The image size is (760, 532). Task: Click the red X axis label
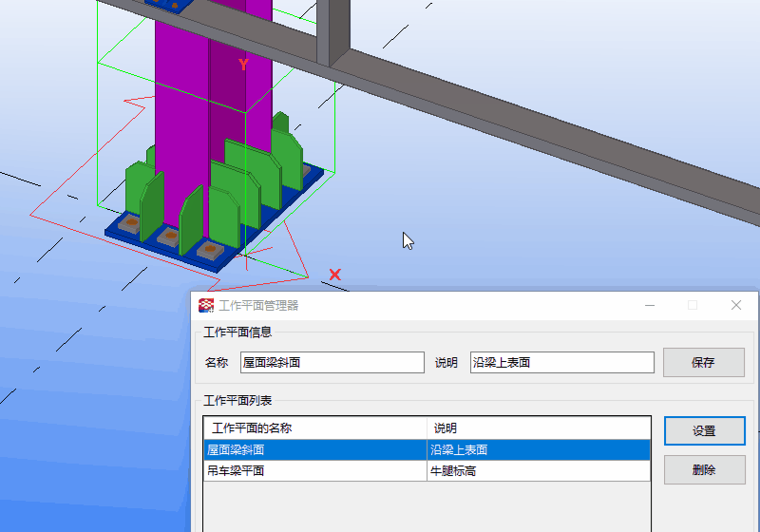335,275
